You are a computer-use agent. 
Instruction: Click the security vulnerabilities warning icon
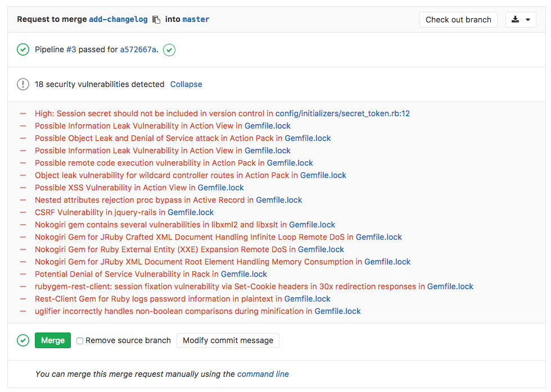coord(23,84)
